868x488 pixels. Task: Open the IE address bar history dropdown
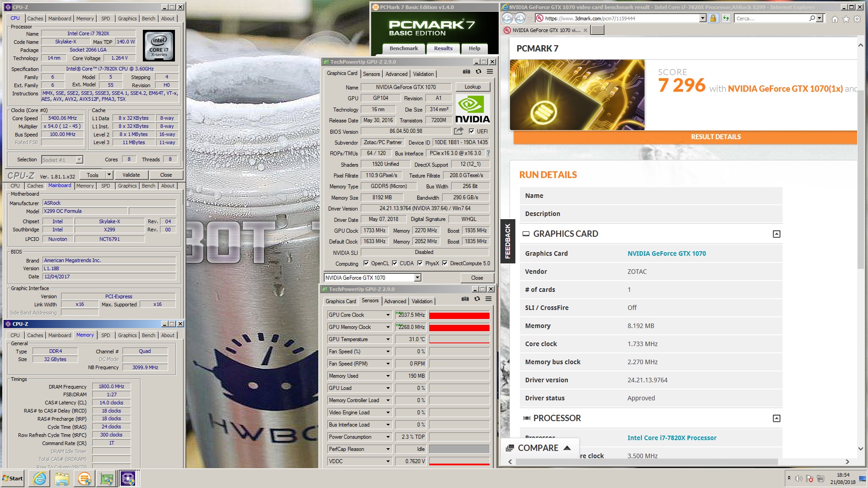(703, 19)
